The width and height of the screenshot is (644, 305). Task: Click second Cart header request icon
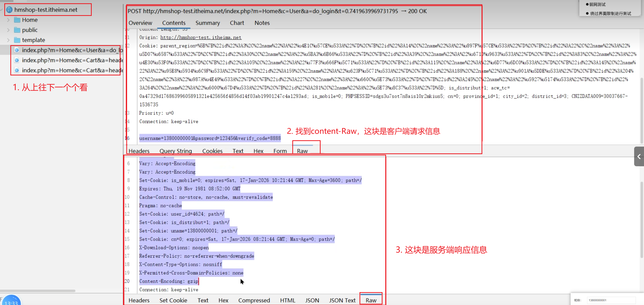(x=17, y=60)
